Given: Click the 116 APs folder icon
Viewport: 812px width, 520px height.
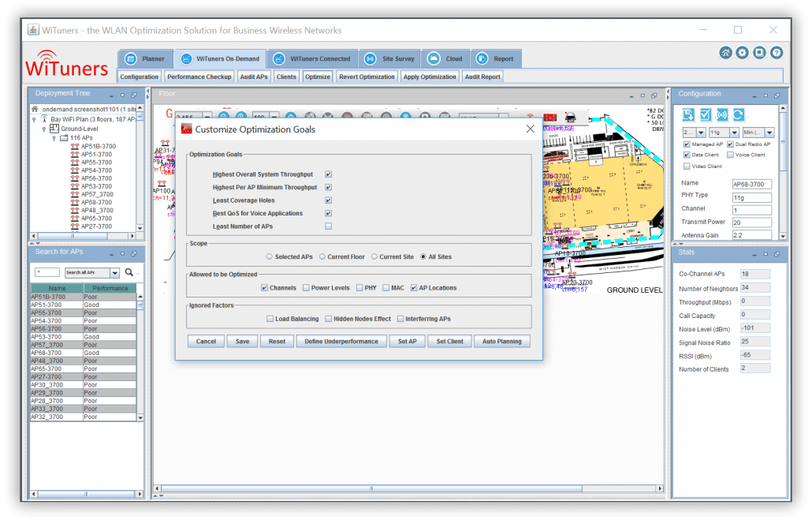Looking at the screenshot, I should point(64,138).
